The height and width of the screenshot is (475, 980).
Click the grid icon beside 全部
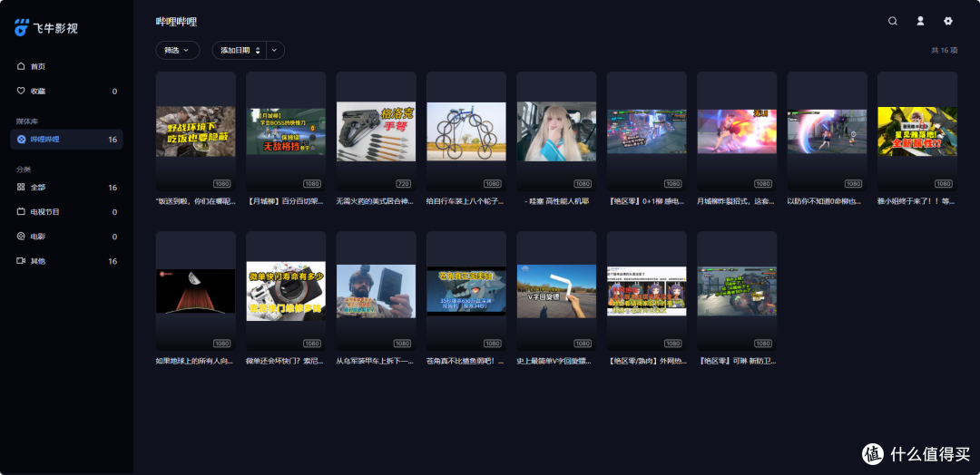coord(21,188)
